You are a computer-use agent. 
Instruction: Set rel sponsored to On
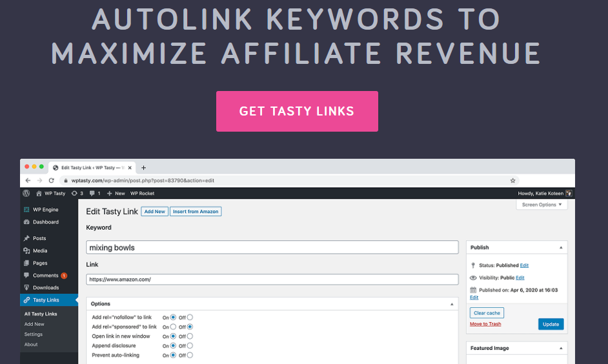pos(174,327)
